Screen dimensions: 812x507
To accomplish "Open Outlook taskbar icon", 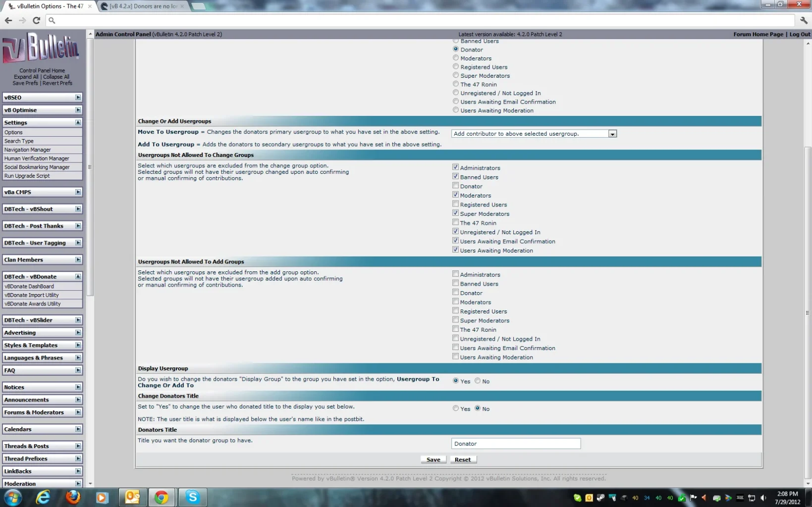I will pos(132,497).
